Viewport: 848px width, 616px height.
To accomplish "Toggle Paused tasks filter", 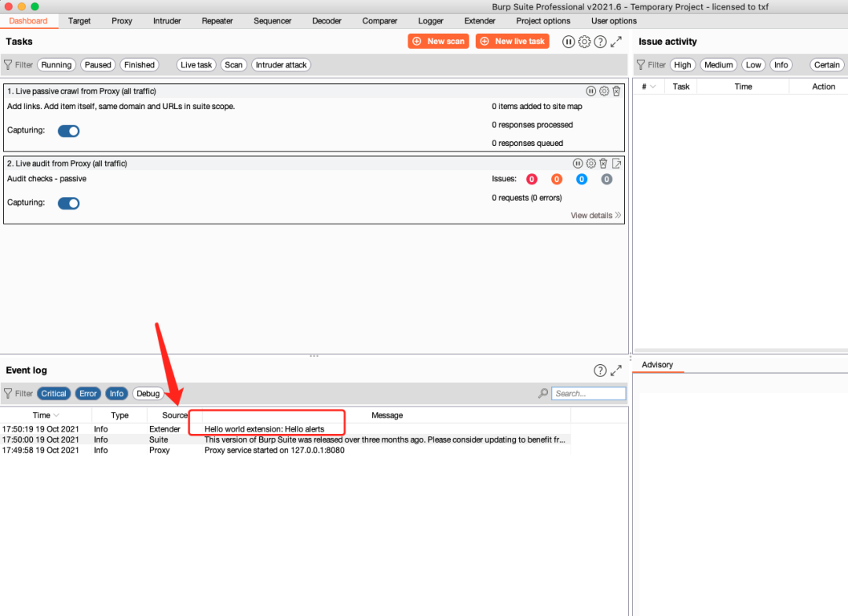I will click(x=98, y=65).
